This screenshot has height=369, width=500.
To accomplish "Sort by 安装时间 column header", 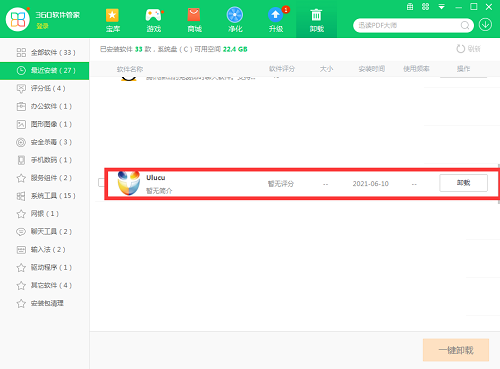I will pyautogui.click(x=372, y=69).
